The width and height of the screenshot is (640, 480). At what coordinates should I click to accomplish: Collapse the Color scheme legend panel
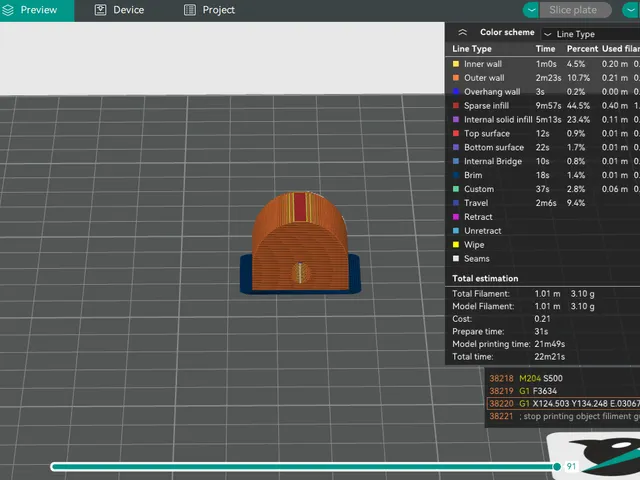click(x=462, y=32)
